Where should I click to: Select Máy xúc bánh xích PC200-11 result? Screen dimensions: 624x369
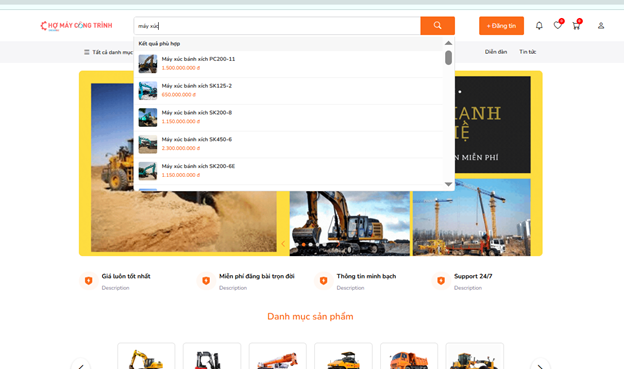[x=290, y=64]
